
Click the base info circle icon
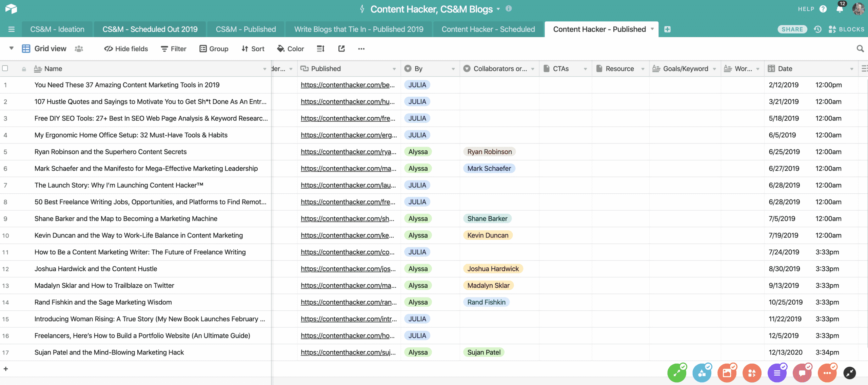[509, 9]
